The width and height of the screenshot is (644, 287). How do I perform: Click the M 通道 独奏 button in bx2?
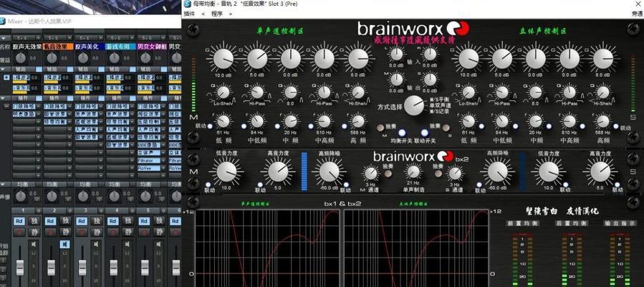[x=388, y=173]
